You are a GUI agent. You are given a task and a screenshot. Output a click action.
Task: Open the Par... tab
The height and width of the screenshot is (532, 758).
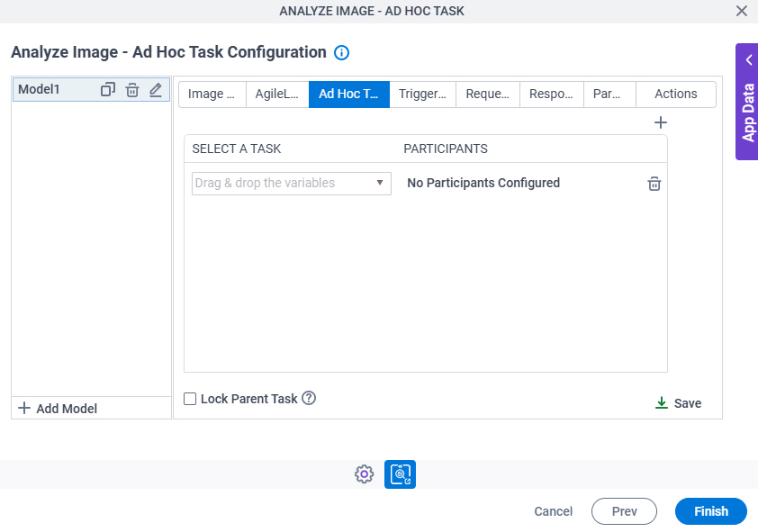click(609, 95)
